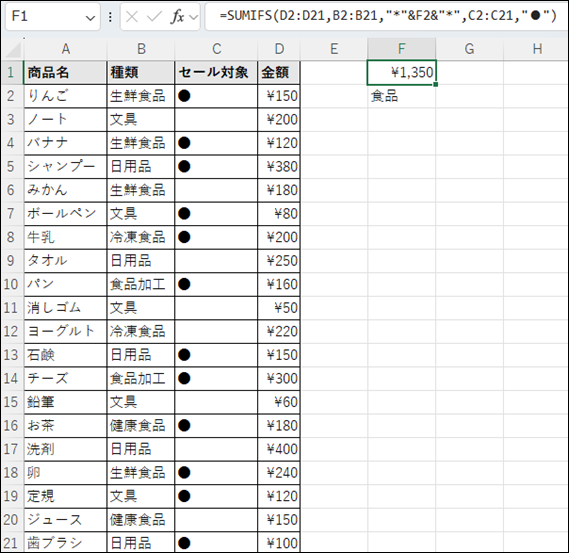Select the 消しゴム cell
This screenshot has width=569, height=553.
coord(65,308)
